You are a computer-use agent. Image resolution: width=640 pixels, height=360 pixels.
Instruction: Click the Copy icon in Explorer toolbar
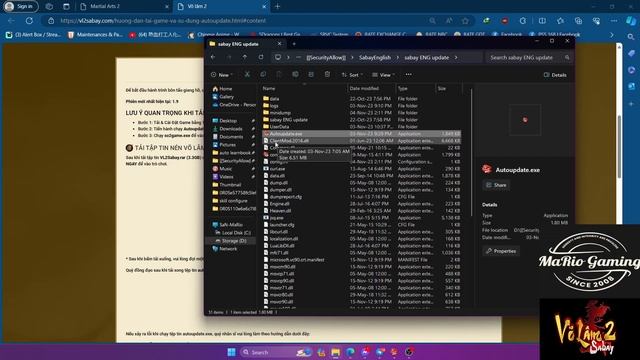coord(263,75)
